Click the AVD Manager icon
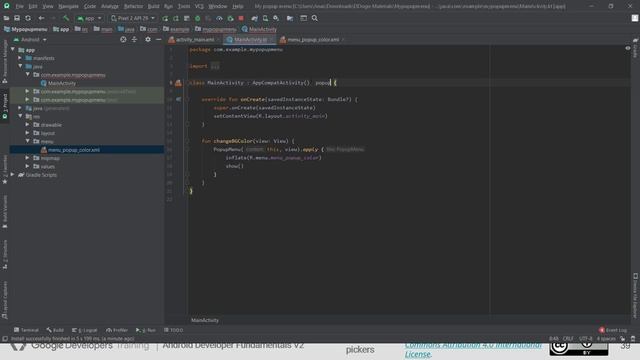The height and width of the screenshot is (360, 640). tap(265, 18)
